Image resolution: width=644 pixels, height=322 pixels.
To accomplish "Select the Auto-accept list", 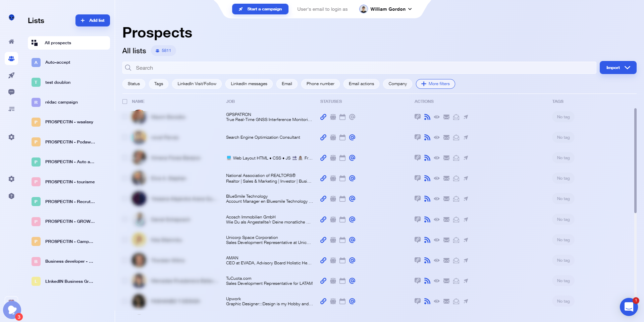I will pyautogui.click(x=69, y=62).
